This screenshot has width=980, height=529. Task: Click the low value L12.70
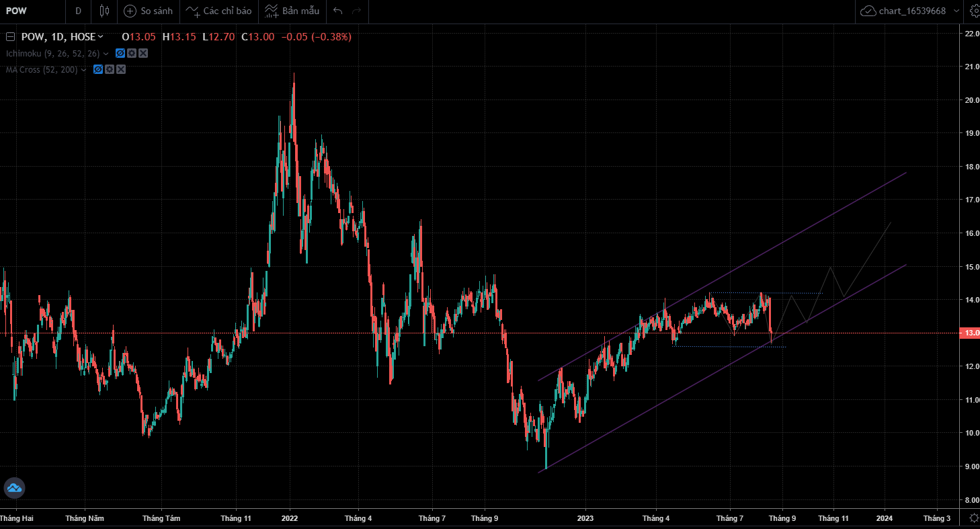[218, 37]
